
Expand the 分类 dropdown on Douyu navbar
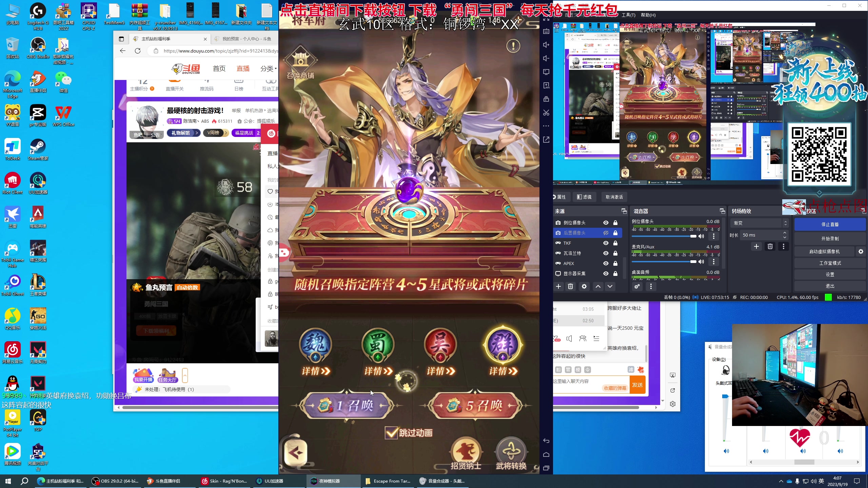pyautogui.click(x=269, y=68)
